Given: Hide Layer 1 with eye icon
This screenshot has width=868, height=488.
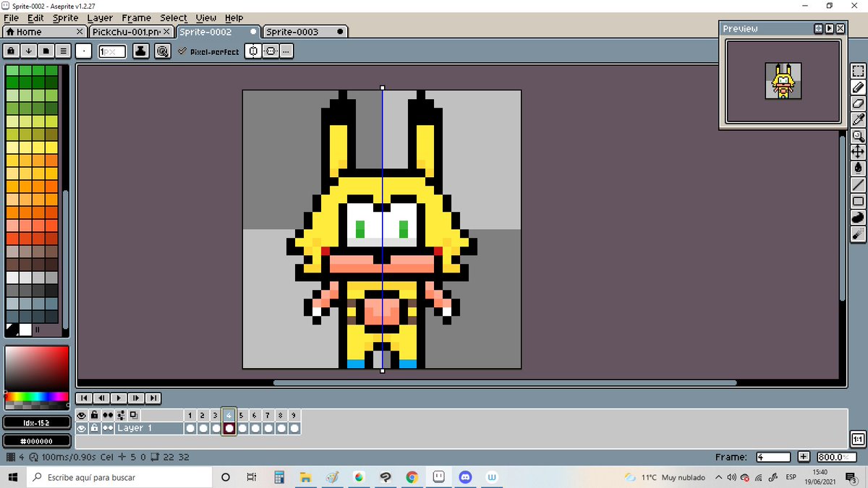Looking at the screenshot, I should 82,429.
